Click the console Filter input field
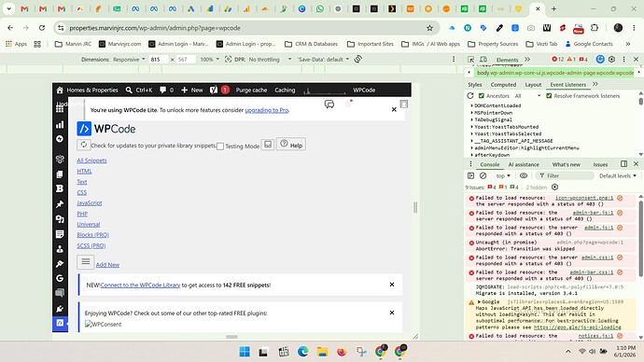The height and width of the screenshot is (362, 644). point(565,175)
